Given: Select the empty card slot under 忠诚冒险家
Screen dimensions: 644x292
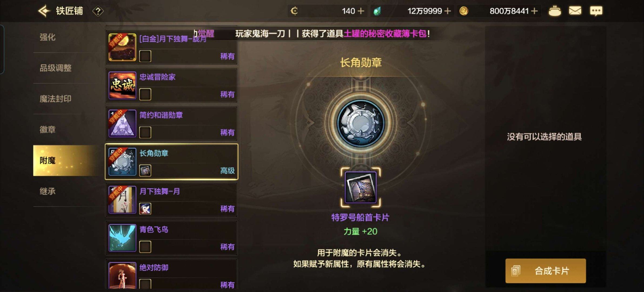Looking at the screenshot, I should [145, 94].
